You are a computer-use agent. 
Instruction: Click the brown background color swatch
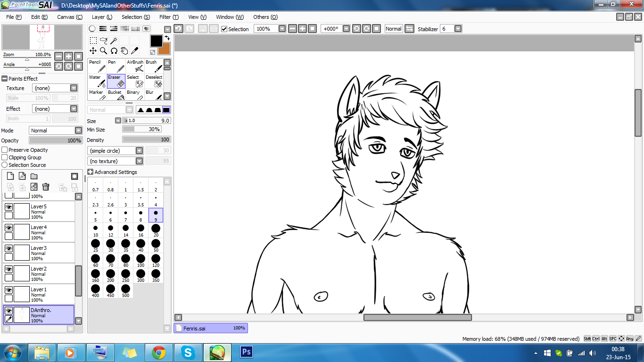165,49
